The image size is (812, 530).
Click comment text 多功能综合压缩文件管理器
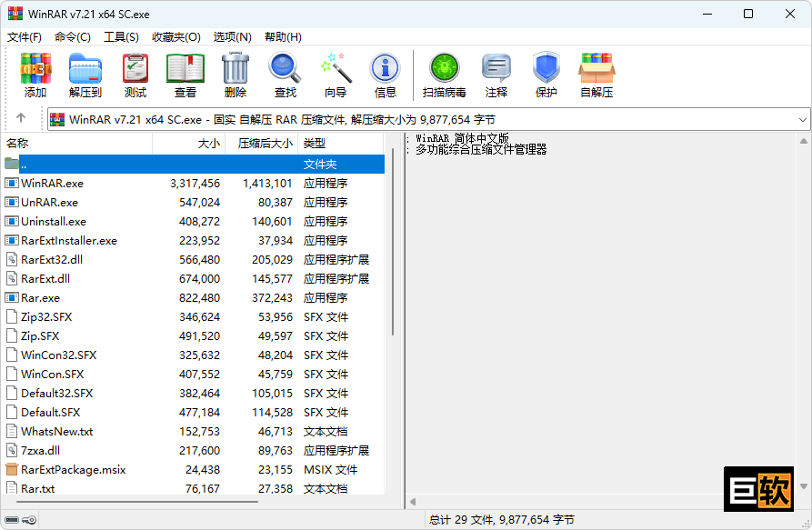(481, 150)
